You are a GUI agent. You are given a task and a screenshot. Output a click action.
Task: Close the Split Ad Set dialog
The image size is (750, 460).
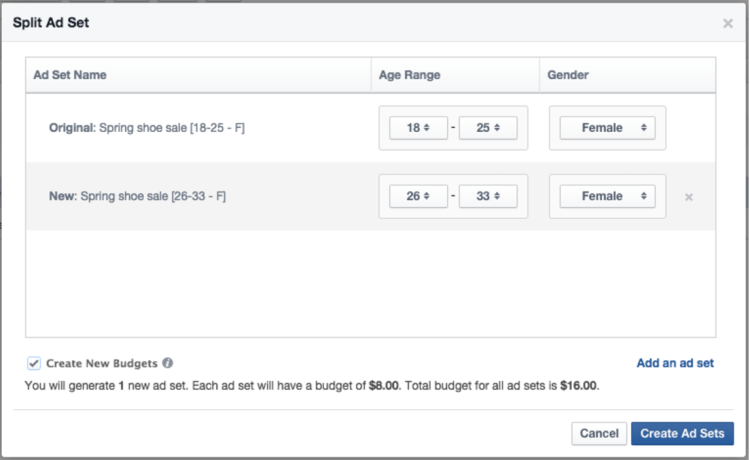coord(727,23)
